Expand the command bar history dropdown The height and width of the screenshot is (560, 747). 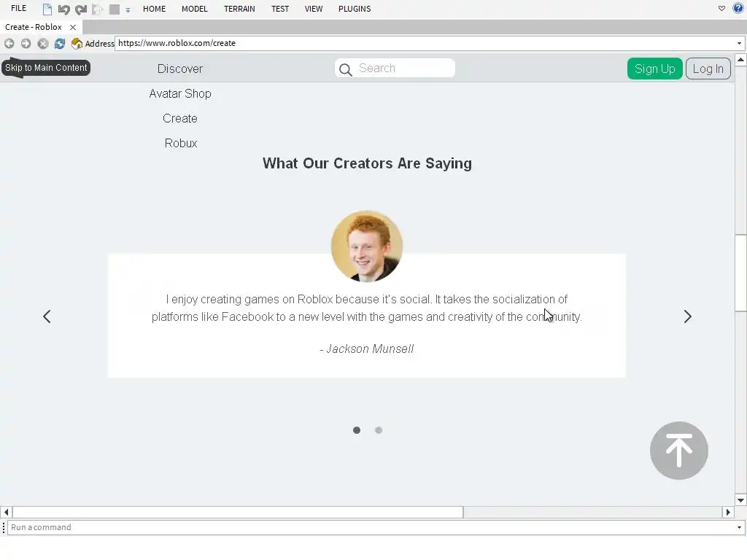[739, 527]
